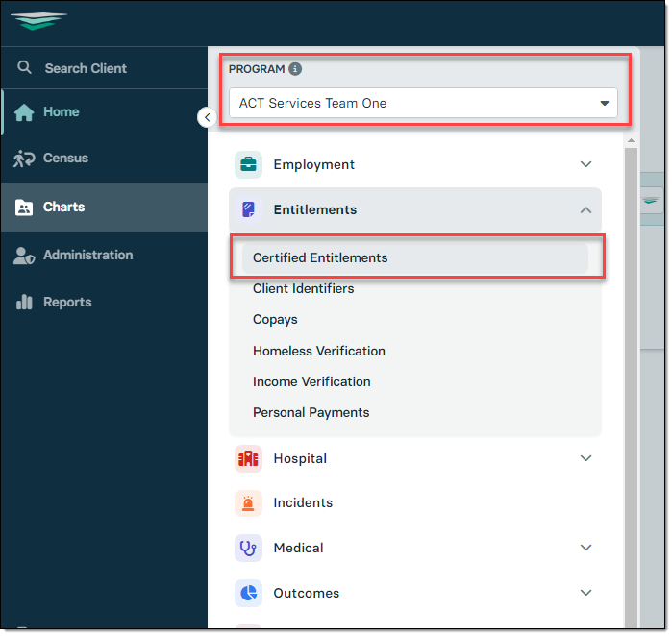Click the Census walking-person icon
Image resolution: width=672 pixels, height=636 pixels.
click(24, 159)
